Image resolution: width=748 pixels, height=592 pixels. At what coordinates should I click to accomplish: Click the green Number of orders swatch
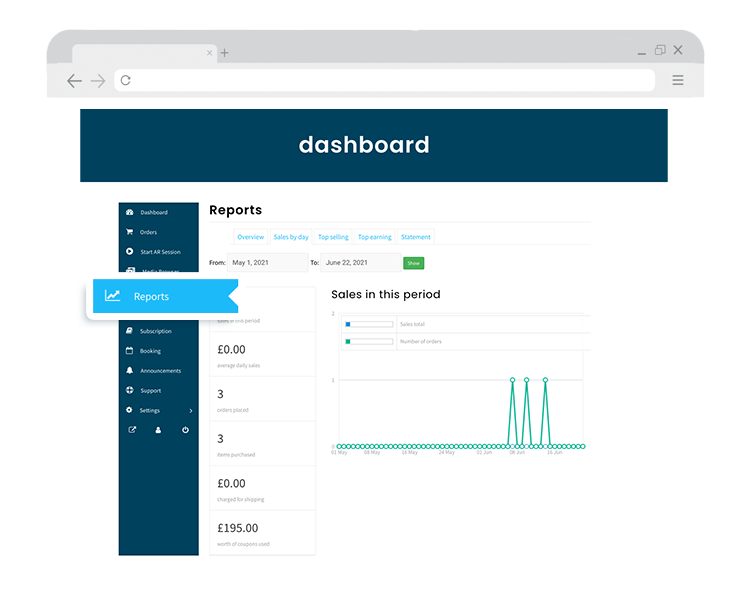tap(348, 342)
